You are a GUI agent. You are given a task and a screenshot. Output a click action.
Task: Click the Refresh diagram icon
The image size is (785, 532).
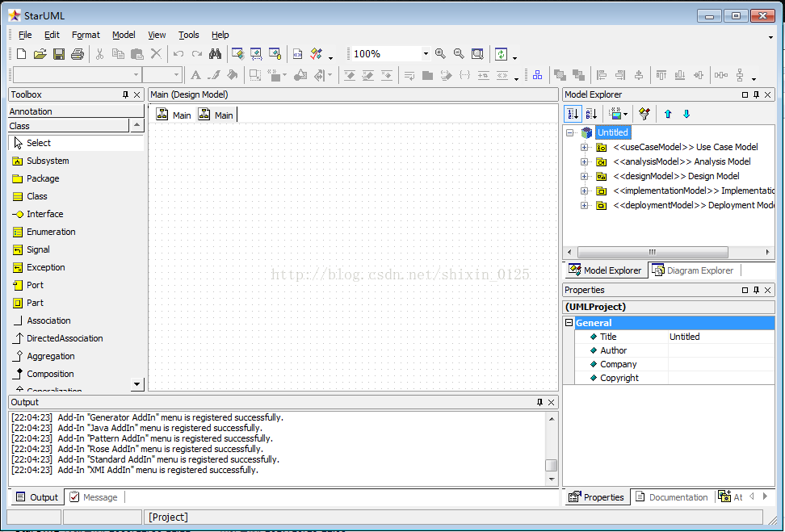pos(502,53)
